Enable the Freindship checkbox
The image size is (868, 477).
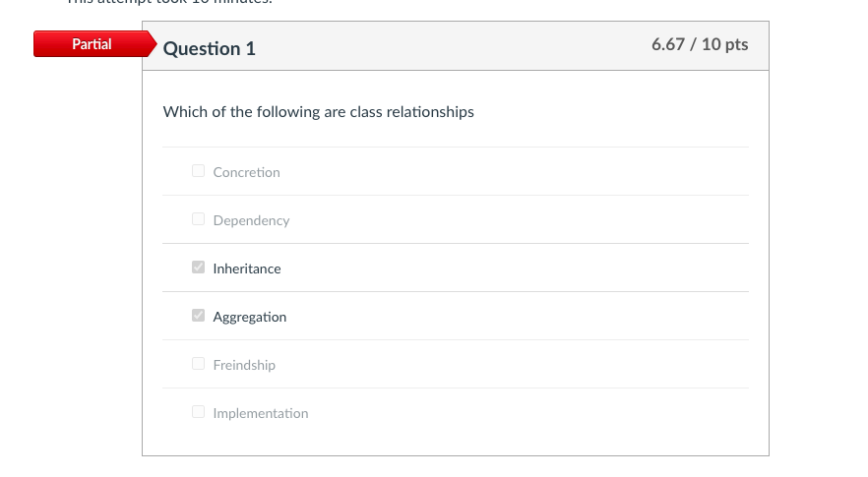pyautogui.click(x=199, y=364)
